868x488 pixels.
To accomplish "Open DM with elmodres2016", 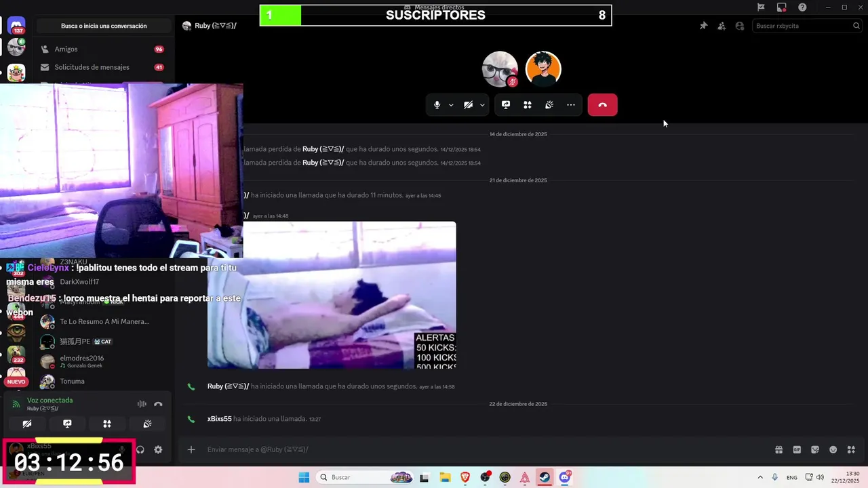I will click(102, 361).
